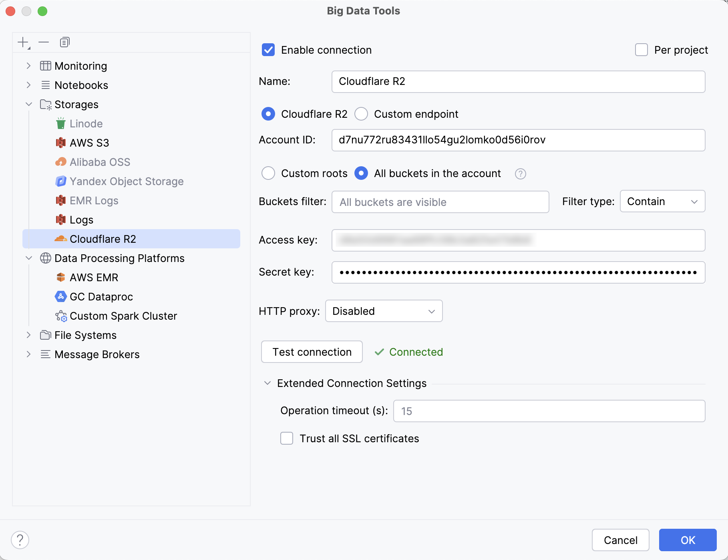
Task: Enable the Per project checkbox
Action: click(x=642, y=50)
